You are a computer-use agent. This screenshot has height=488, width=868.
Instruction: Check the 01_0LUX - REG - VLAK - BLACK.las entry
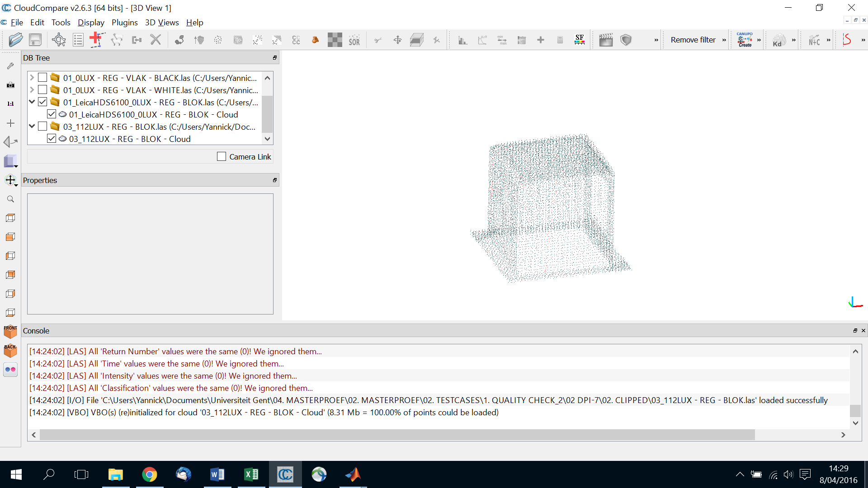(x=43, y=77)
